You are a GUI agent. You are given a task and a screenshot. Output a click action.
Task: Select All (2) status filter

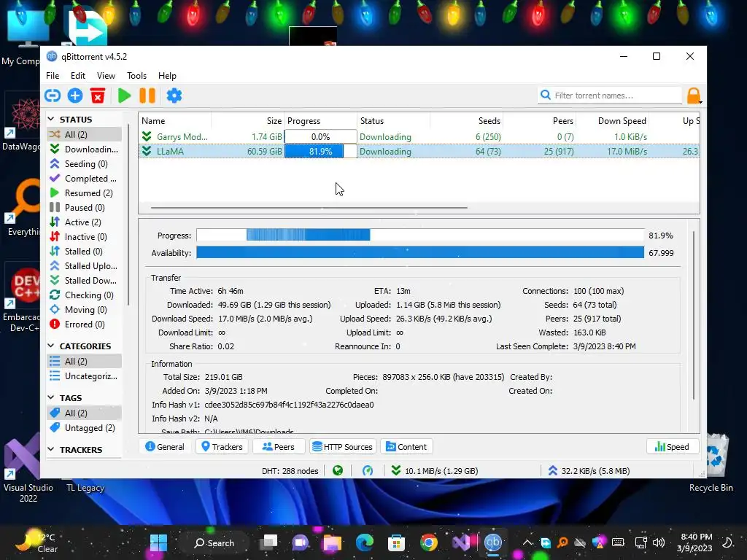(85, 134)
